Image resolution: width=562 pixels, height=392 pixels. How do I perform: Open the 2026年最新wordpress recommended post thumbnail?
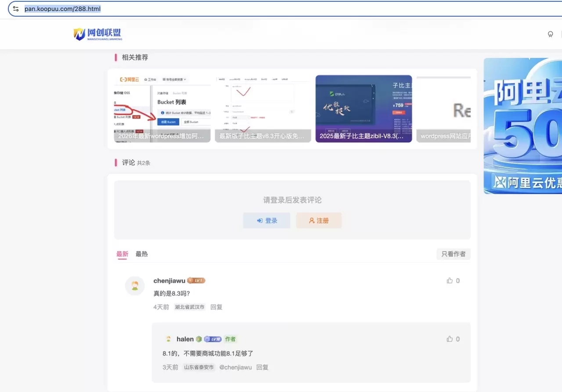162,109
